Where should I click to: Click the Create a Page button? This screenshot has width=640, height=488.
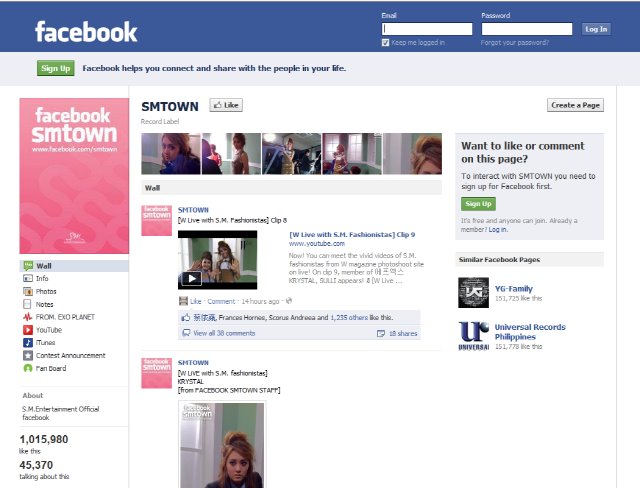[575, 105]
